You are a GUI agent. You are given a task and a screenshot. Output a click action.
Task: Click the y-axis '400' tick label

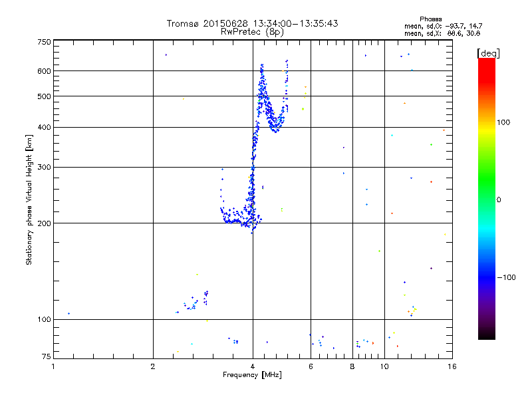click(44, 127)
